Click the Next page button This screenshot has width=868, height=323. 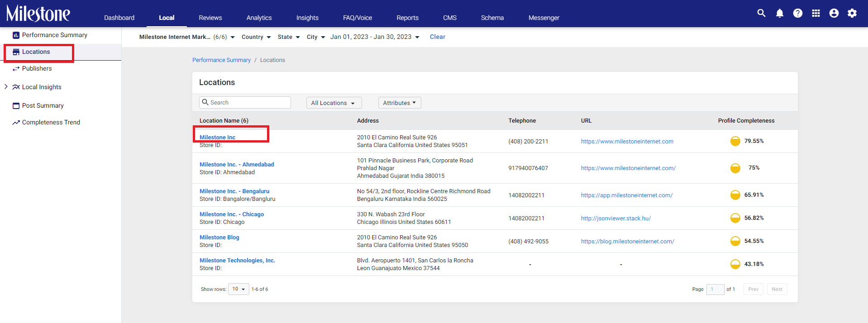tap(777, 289)
